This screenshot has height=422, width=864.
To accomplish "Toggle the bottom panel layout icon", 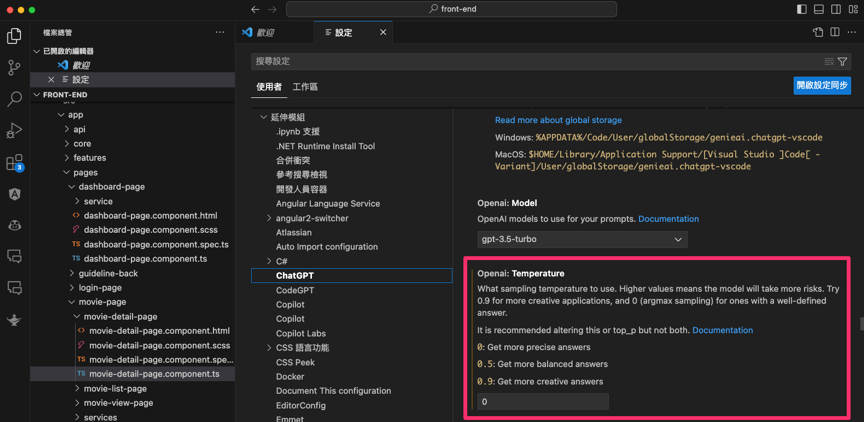I will (819, 9).
